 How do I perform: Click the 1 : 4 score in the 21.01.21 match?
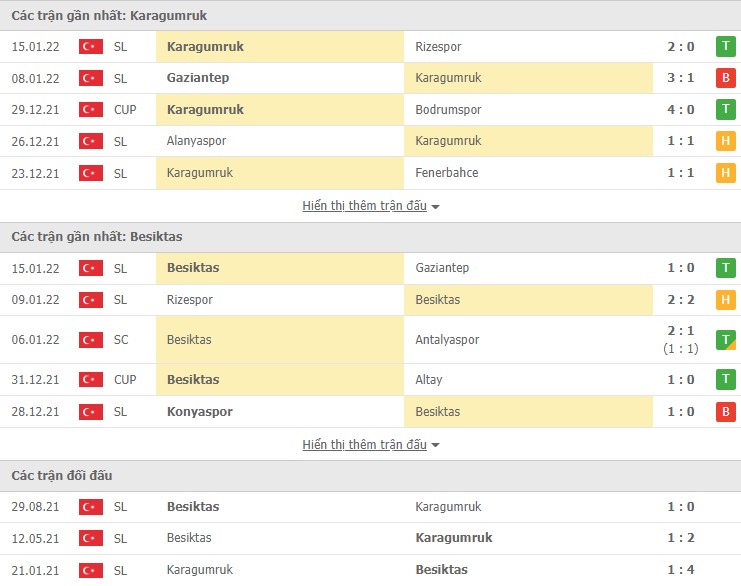(x=680, y=570)
